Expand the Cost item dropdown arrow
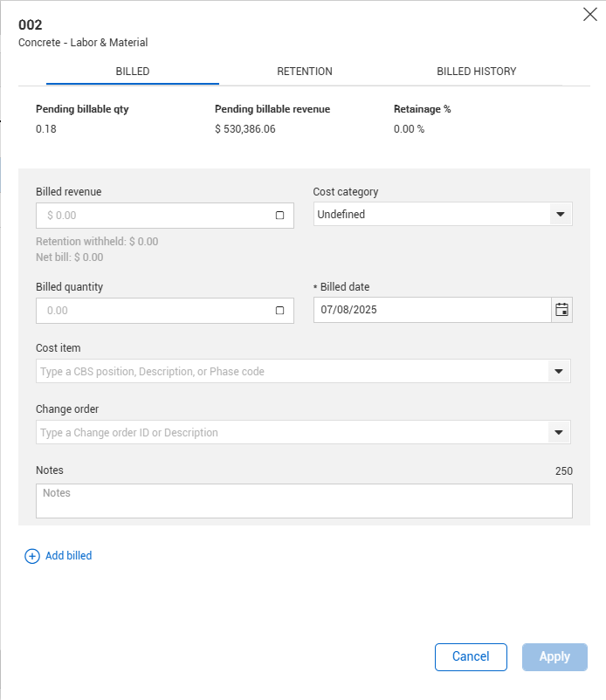606x700 pixels. point(559,372)
